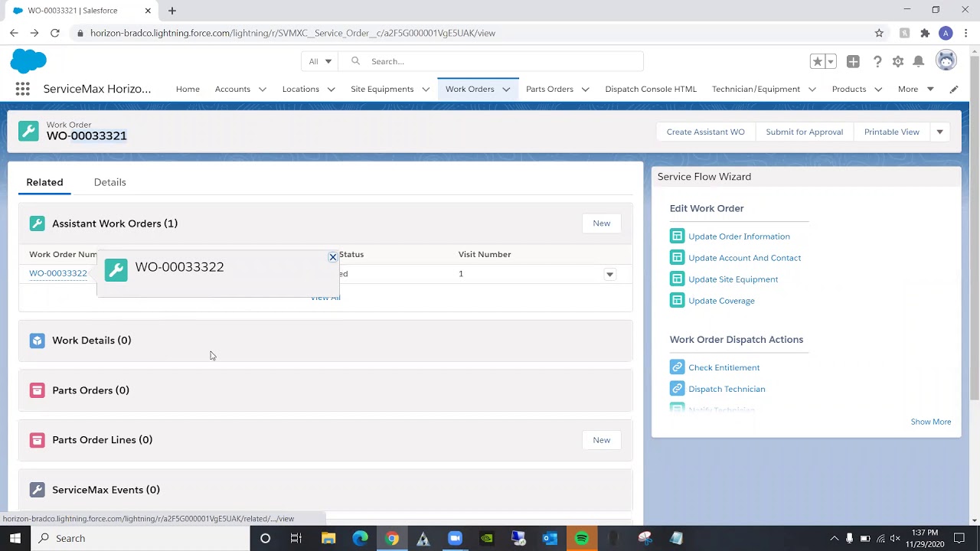Open File Explorer from the taskbar
The width and height of the screenshot is (980, 551).
pos(328,538)
